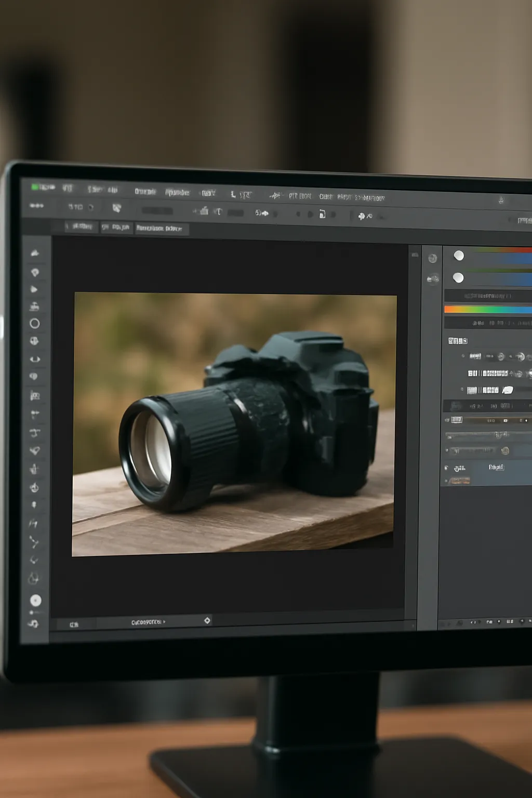The width and height of the screenshot is (532, 798).
Task: Toggle visibility dot on first layer row
Action: coord(463,356)
